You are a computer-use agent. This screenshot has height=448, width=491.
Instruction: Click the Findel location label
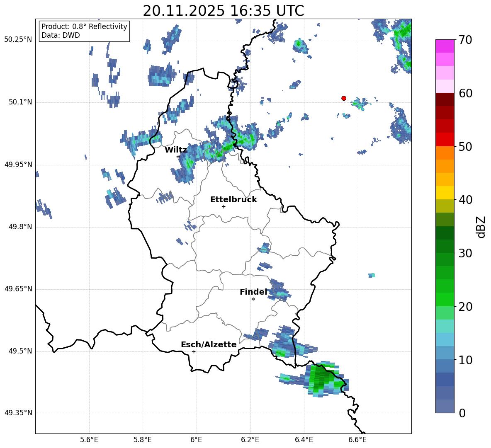point(253,292)
